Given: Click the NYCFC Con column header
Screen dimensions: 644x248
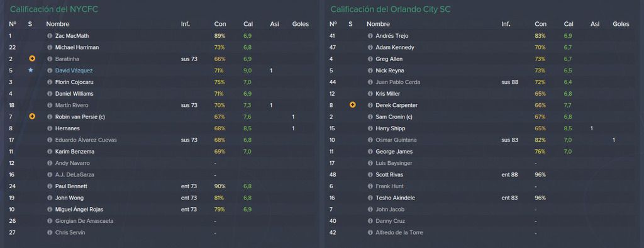Looking at the screenshot, I should (219, 25).
